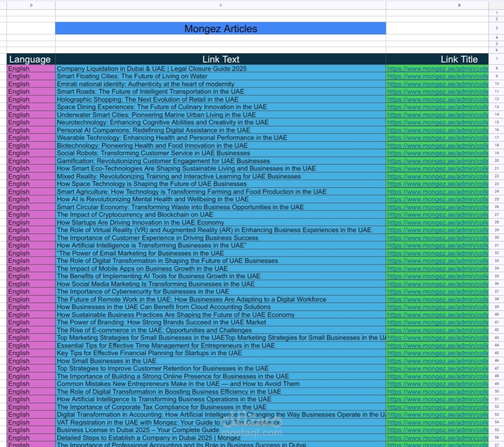The height and width of the screenshot is (447, 504).
Task: Click 'How Space Technology is Shaping' cell
Action: click(x=220, y=184)
